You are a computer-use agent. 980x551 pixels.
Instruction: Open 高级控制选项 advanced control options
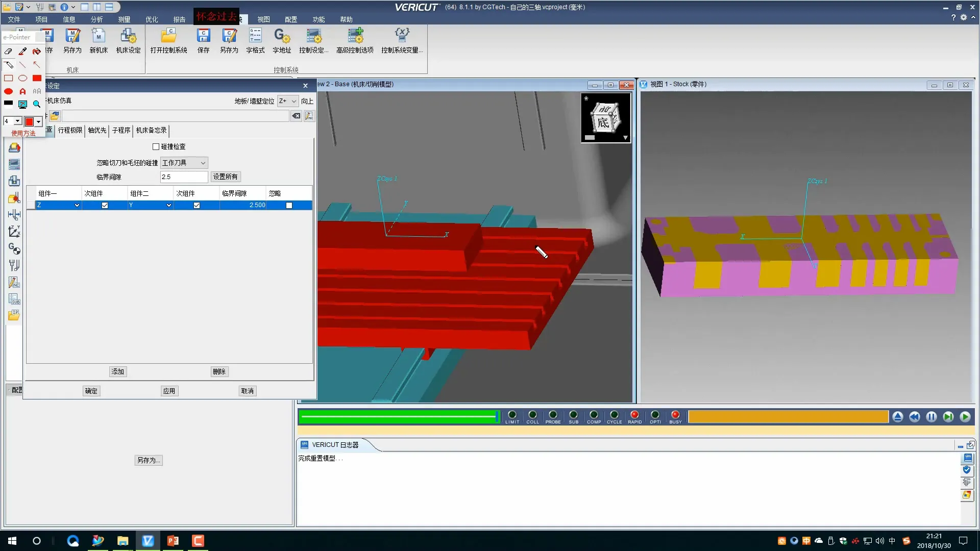click(355, 36)
